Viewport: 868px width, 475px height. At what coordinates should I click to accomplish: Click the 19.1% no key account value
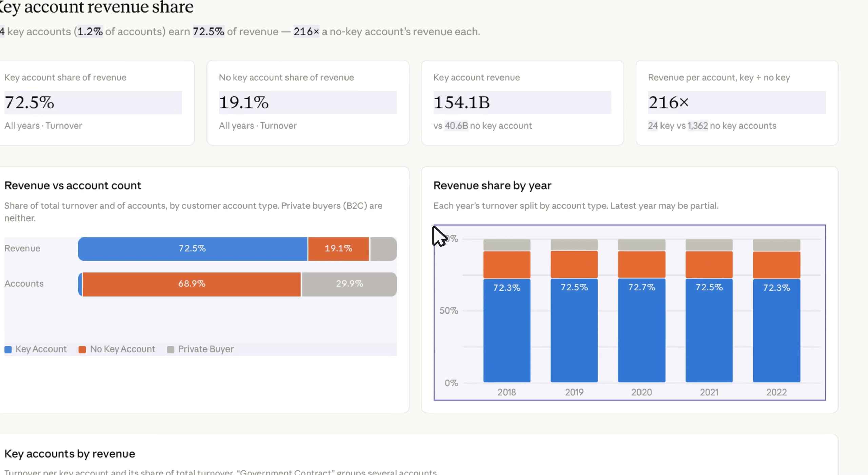pyautogui.click(x=244, y=102)
